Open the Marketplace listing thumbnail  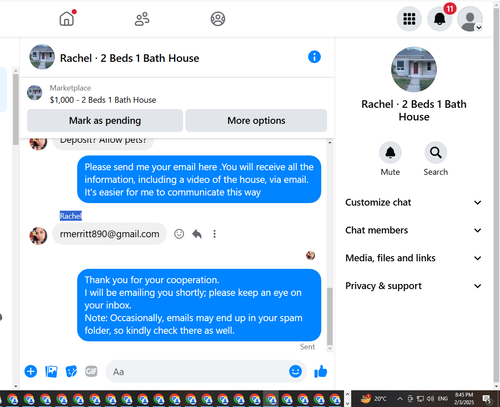(x=35, y=93)
